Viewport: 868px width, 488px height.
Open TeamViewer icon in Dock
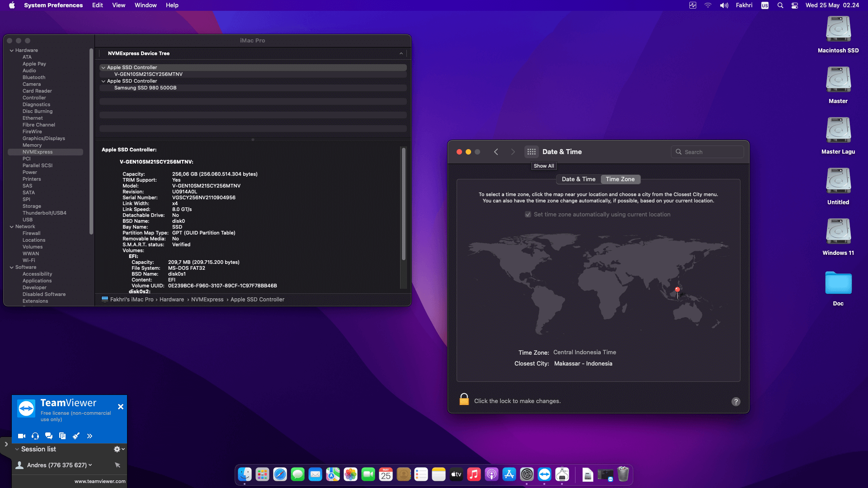[x=544, y=474]
